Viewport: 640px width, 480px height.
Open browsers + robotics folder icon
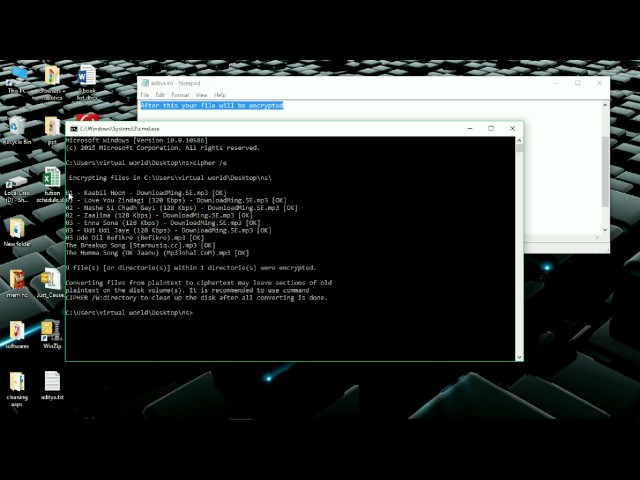[52, 82]
